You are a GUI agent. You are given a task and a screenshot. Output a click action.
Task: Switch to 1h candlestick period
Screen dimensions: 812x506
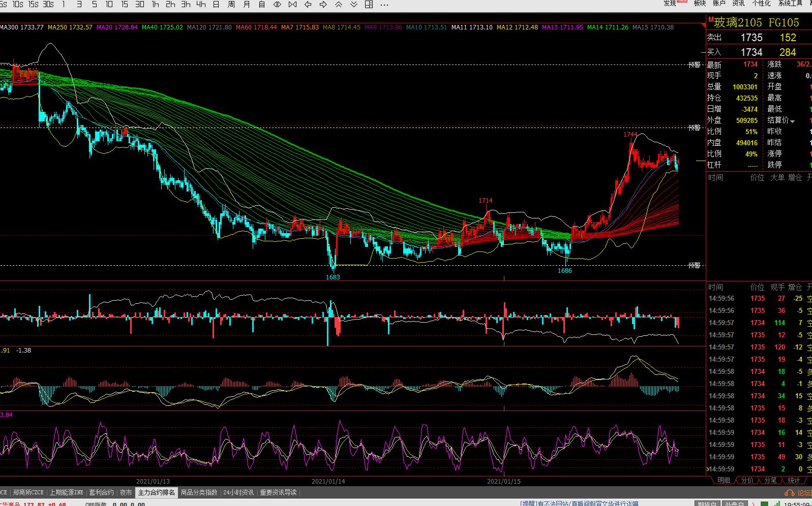pyautogui.click(x=155, y=4)
